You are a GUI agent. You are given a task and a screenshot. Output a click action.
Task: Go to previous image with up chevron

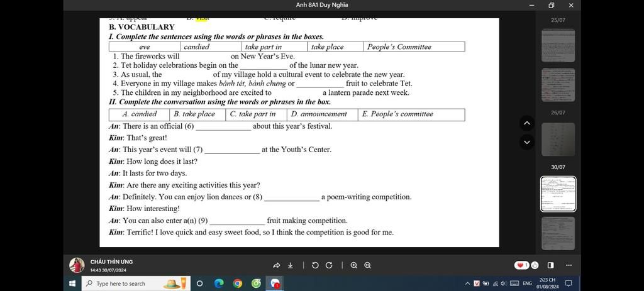(528, 123)
